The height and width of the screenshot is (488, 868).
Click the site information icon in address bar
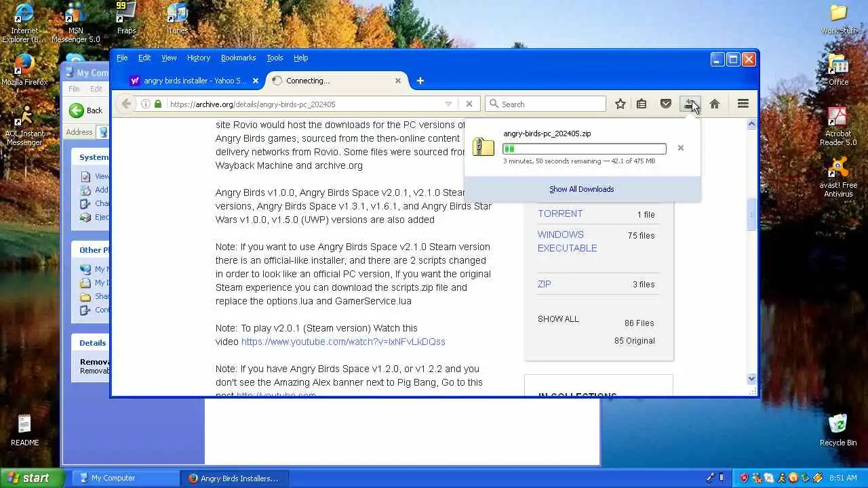pyautogui.click(x=145, y=104)
